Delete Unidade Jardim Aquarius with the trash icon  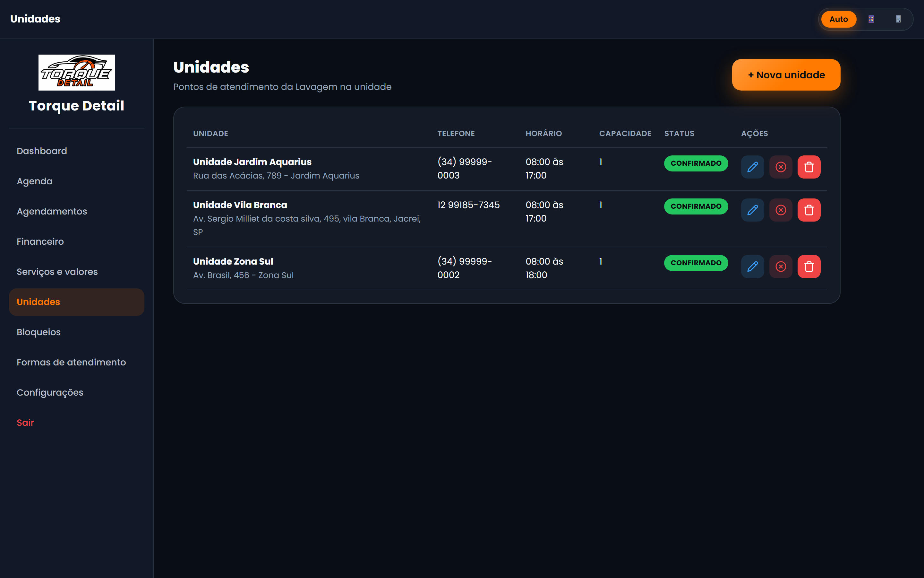pos(809,167)
